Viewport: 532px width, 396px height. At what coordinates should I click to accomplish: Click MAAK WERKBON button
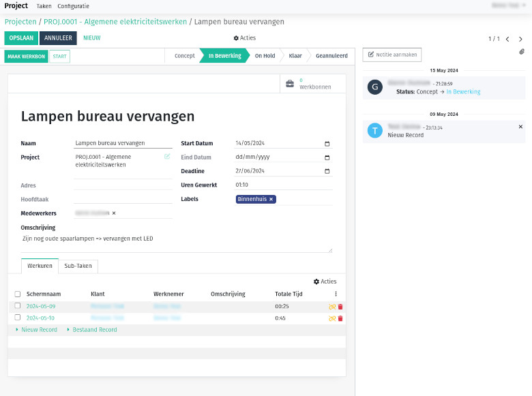pyautogui.click(x=26, y=57)
